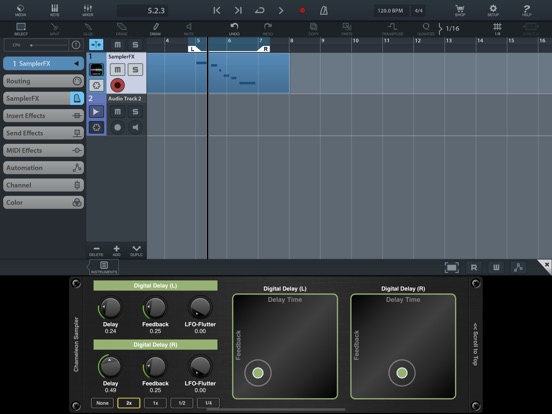Open the Transpose tool
The image size is (552, 414).
pos(392,29)
